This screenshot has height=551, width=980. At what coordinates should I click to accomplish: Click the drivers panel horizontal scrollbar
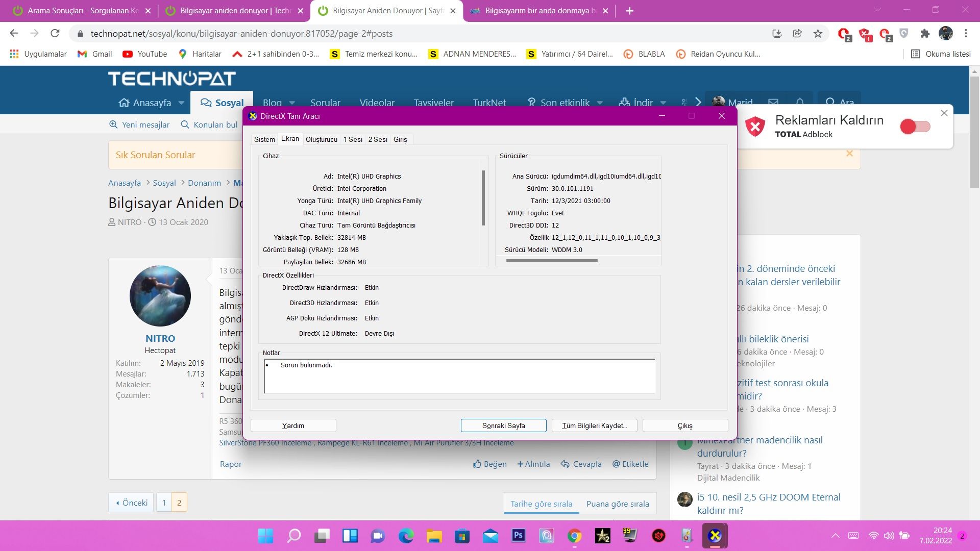pyautogui.click(x=551, y=261)
